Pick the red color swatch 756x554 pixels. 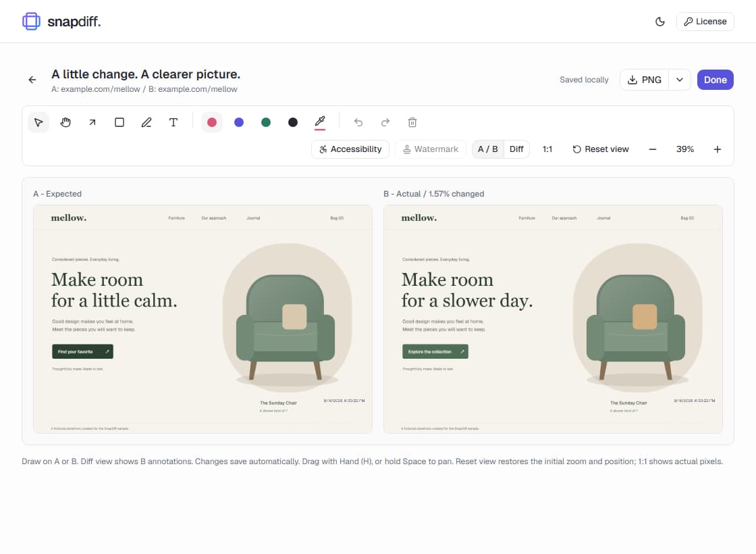point(212,122)
